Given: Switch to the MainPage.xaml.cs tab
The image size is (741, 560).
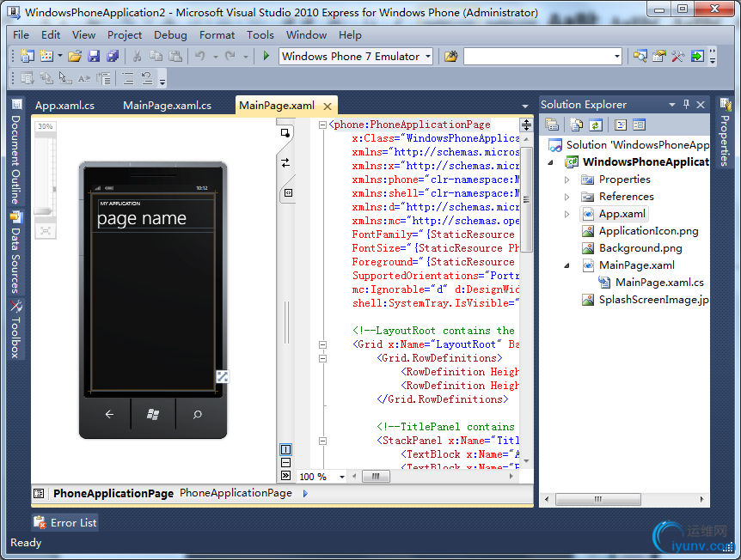Looking at the screenshot, I should [168, 106].
